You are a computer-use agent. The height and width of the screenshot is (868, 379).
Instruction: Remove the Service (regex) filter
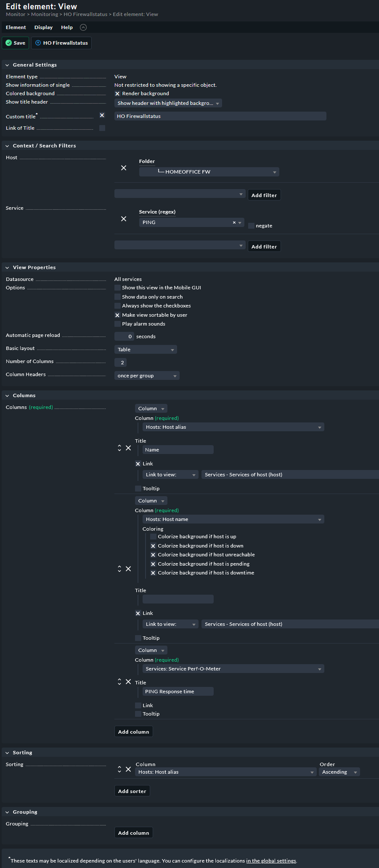pyautogui.click(x=124, y=219)
